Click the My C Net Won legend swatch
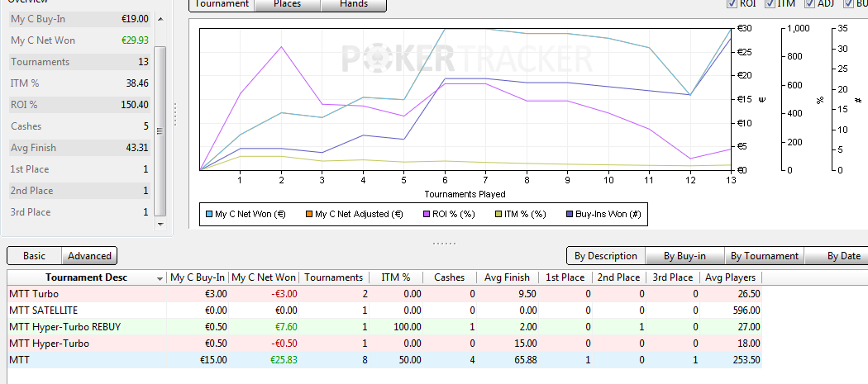The width and height of the screenshot is (868, 384). click(x=208, y=214)
